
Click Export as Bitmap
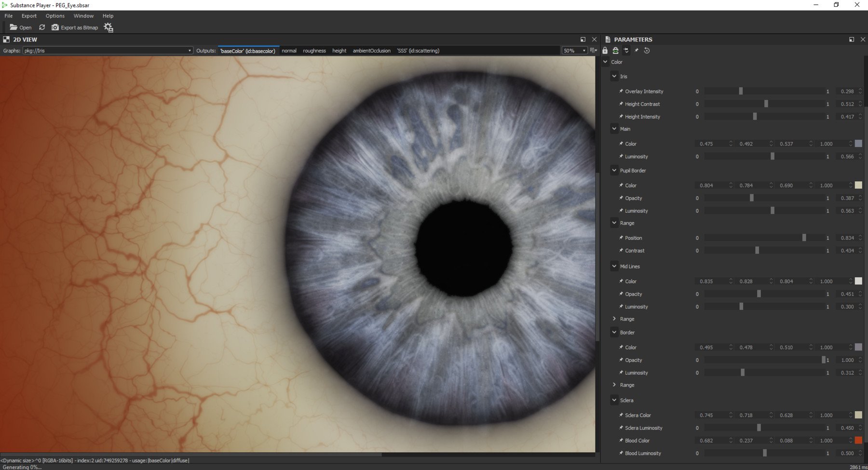point(75,27)
